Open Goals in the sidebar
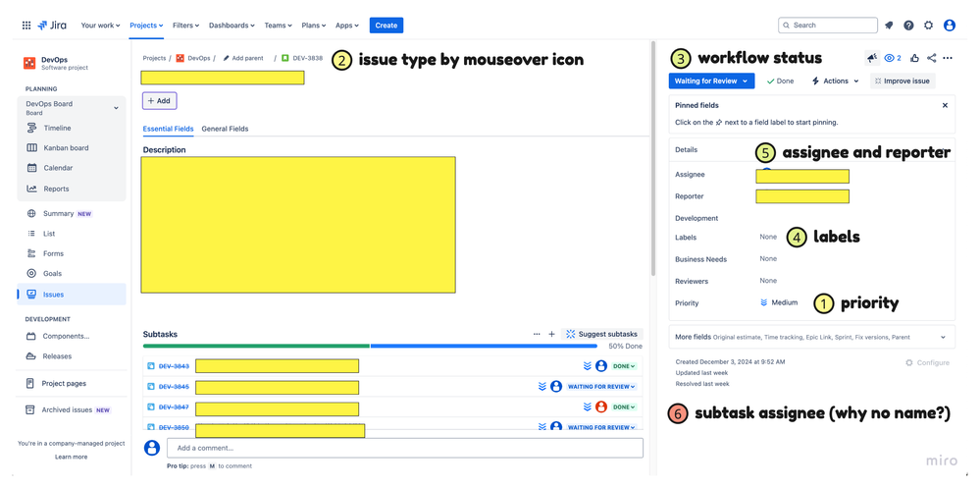The image size is (980, 488). [72, 273]
